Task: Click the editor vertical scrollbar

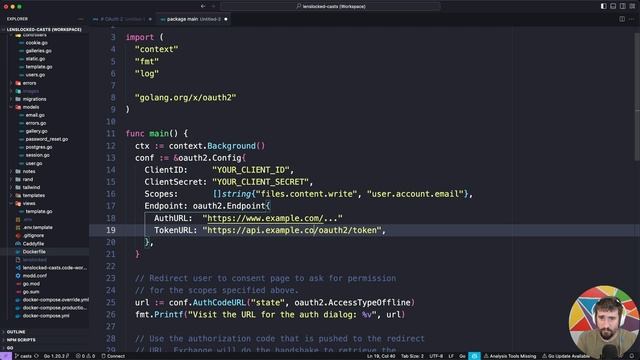Action: tap(637, 97)
